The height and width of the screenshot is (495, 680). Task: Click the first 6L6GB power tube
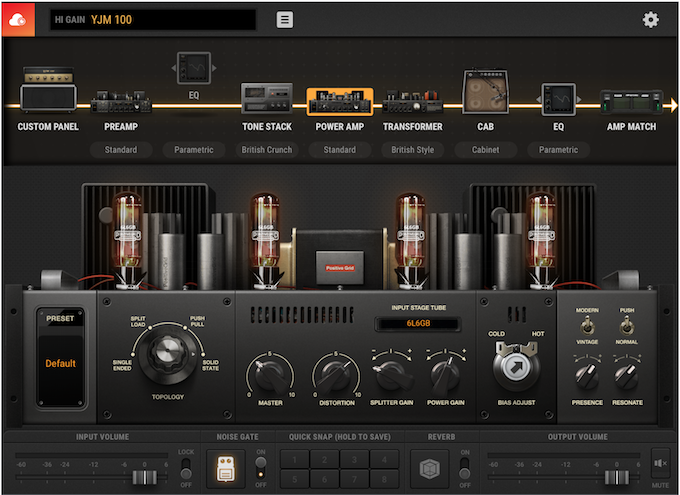(127, 241)
